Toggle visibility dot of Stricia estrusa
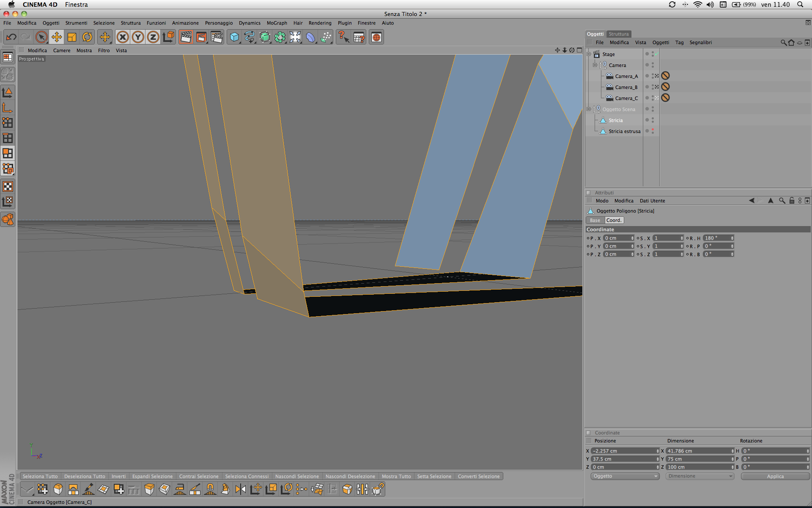812x508 pixels. click(653, 130)
